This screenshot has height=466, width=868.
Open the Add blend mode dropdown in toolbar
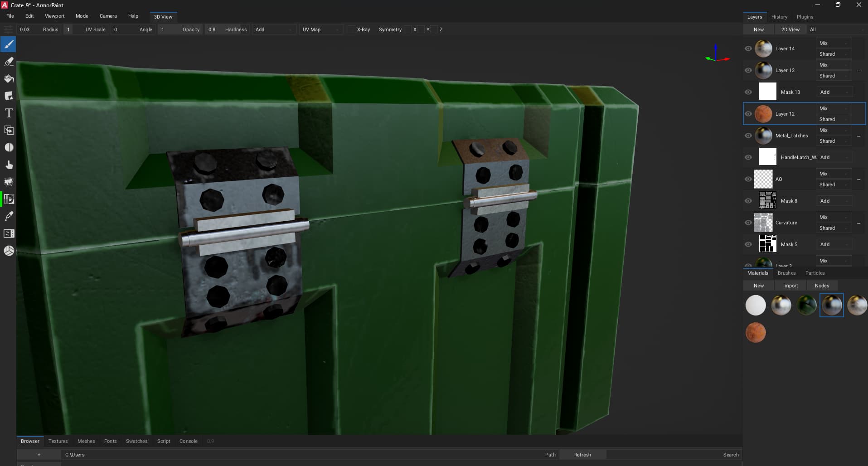coord(274,29)
